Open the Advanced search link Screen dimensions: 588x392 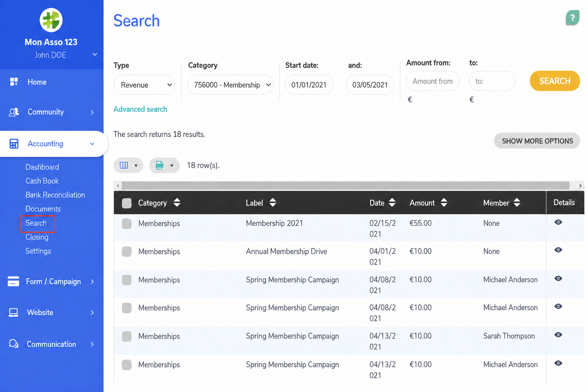140,109
